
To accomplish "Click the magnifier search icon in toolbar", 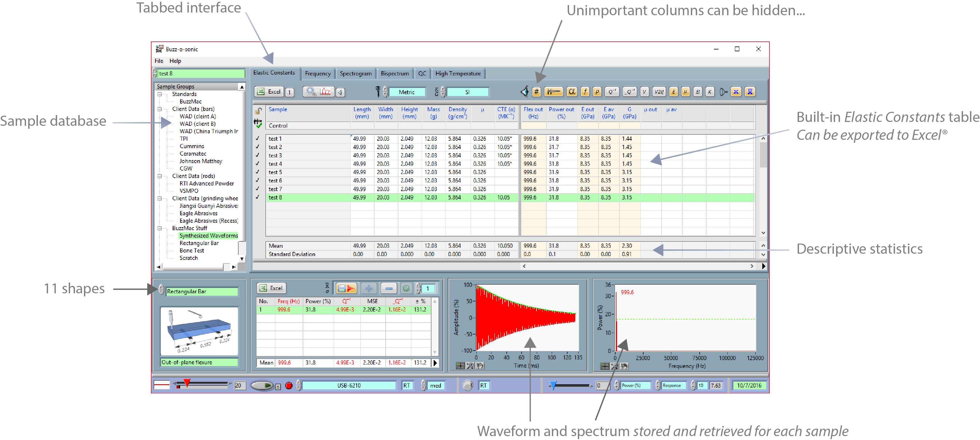I will coord(311,92).
